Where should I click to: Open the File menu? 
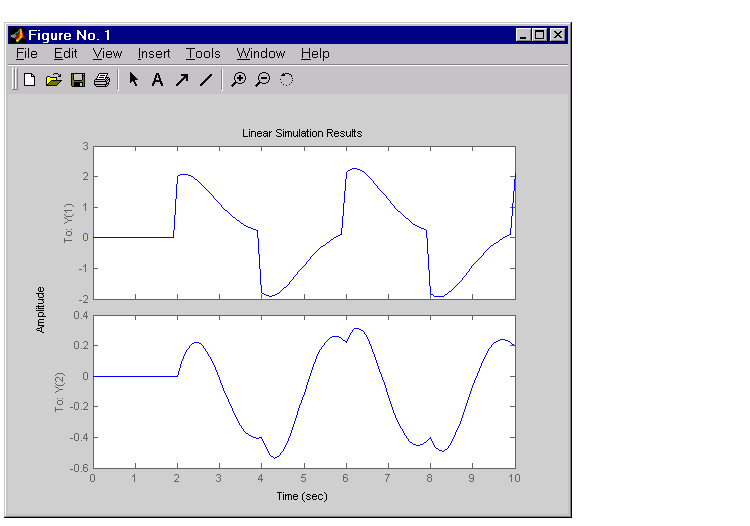click(x=27, y=54)
